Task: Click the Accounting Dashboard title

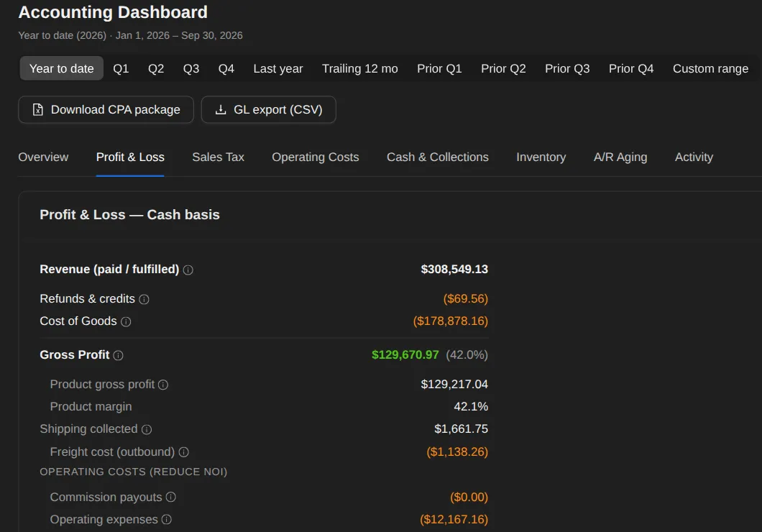Action: [x=113, y=12]
